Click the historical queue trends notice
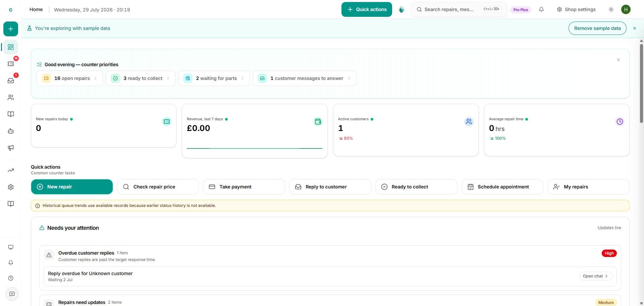 (330, 206)
